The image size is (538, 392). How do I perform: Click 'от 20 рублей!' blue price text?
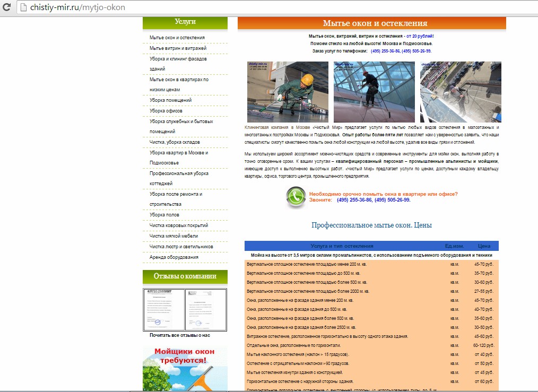pyautogui.click(x=420, y=36)
